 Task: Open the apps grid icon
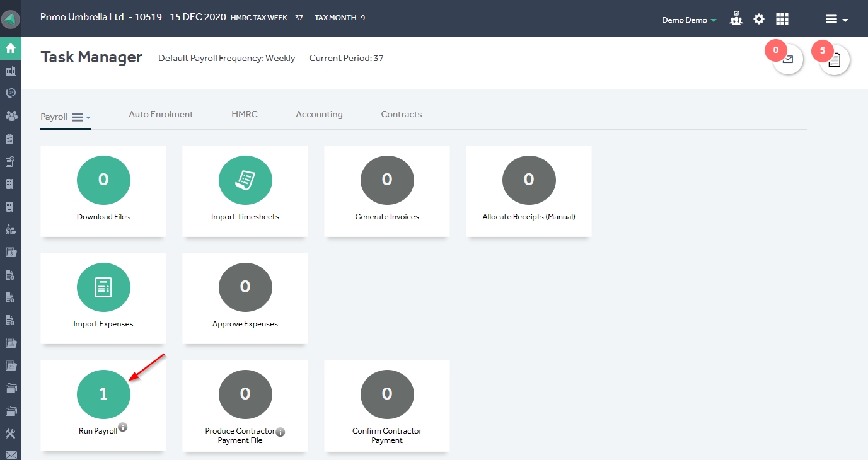coord(782,20)
